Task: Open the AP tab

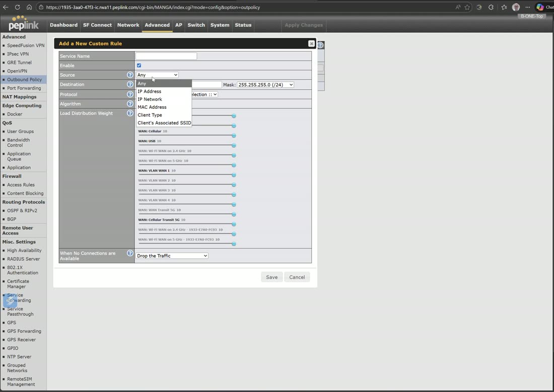Action: pyautogui.click(x=179, y=25)
